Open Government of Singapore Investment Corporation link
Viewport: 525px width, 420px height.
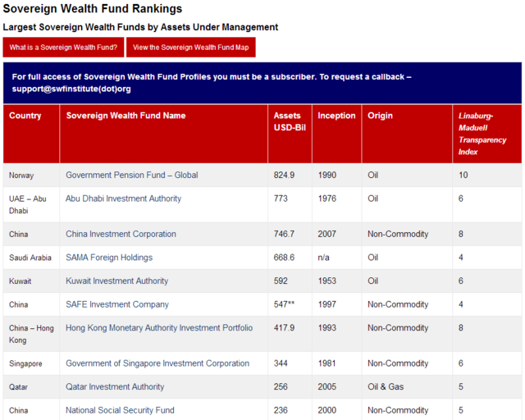tap(157, 363)
